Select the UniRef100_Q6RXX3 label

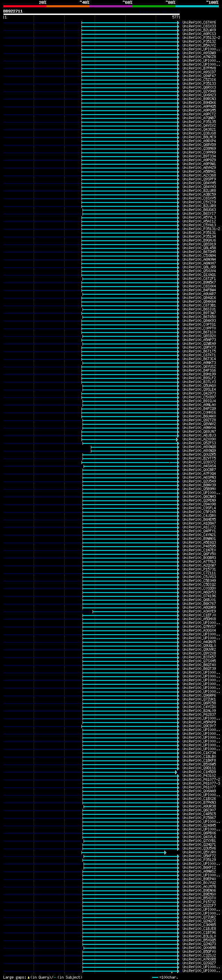coord(199,88)
